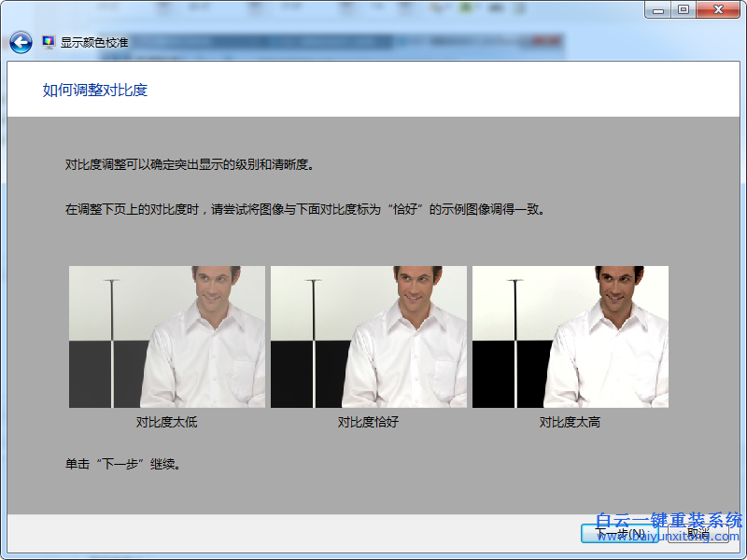Click the 对比度太高 caption text
Viewport: 747px width, 560px height.
click(x=570, y=422)
